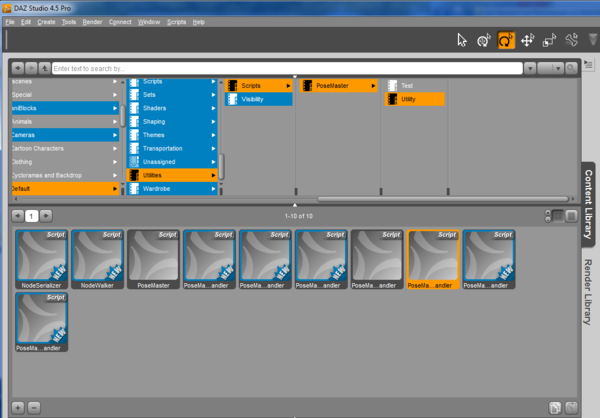
Task: Go back in content navigation
Action: pos(18,68)
